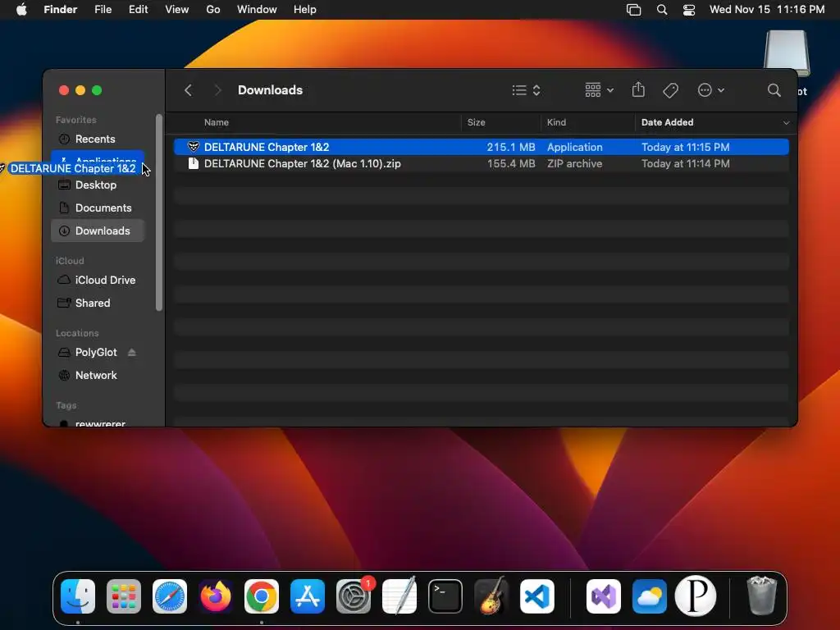Open Recents in the sidebar
Viewport: 840px width, 630px height.
(x=98, y=139)
